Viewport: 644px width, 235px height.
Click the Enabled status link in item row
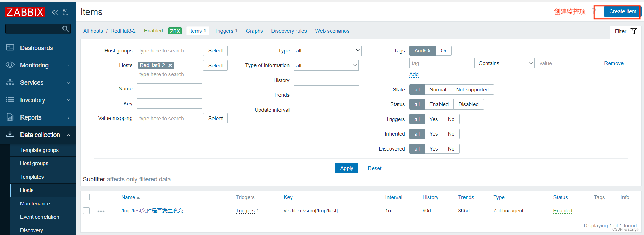[x=563, y=211]
